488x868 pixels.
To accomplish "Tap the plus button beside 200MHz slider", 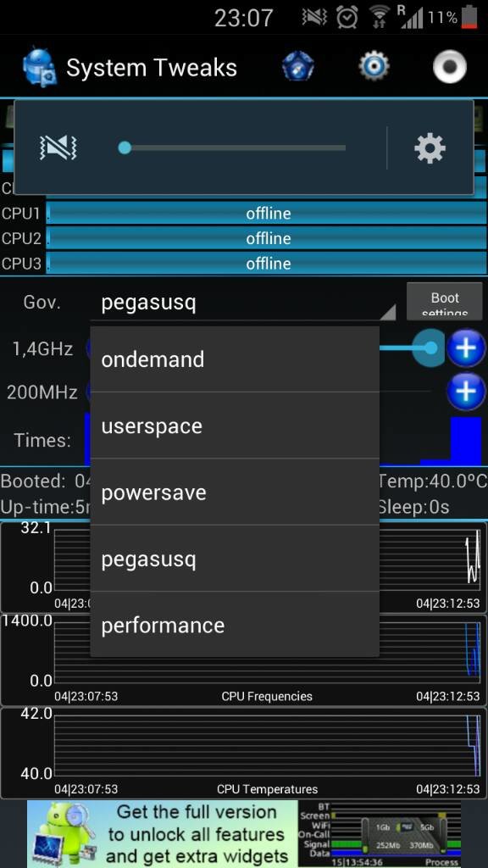I will point(466,392).
